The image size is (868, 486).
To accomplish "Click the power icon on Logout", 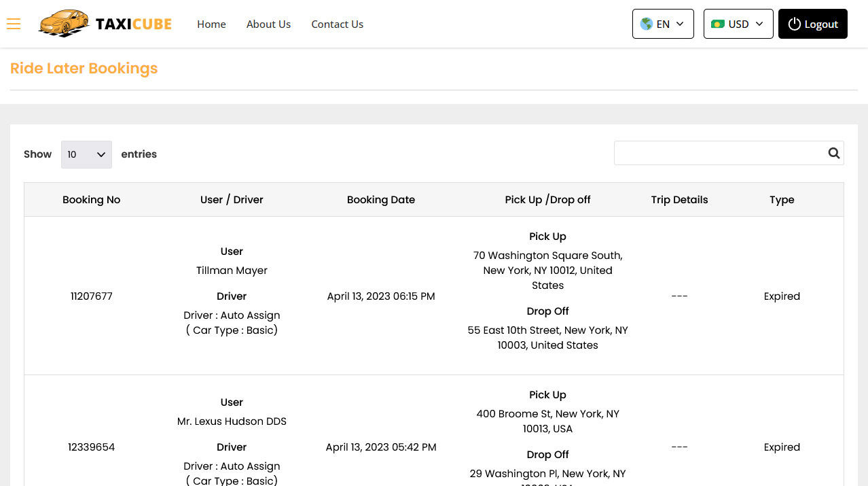I will coord(794,24).
